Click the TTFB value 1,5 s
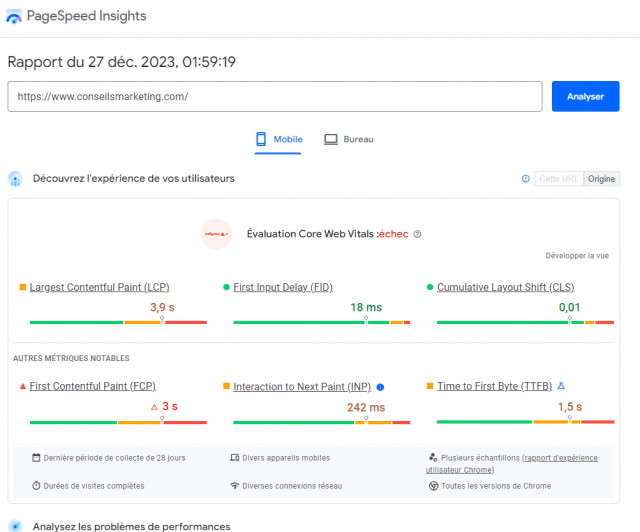This screenshot has width=640, height=532. (x=570, y=407)
